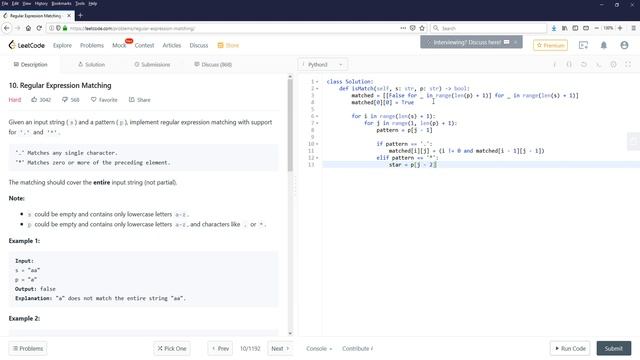Reset code to default with the undo icon

(x=584, y=64)
